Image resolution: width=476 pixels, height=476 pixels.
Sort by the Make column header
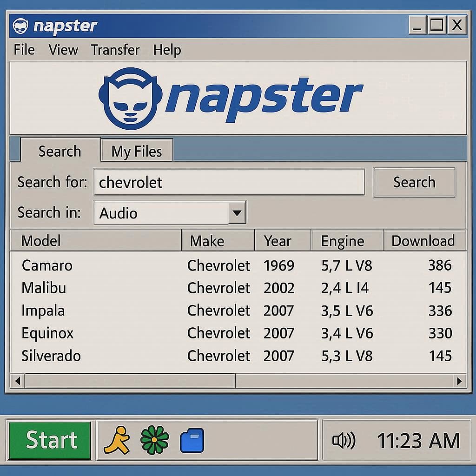[x=218, y=241]
